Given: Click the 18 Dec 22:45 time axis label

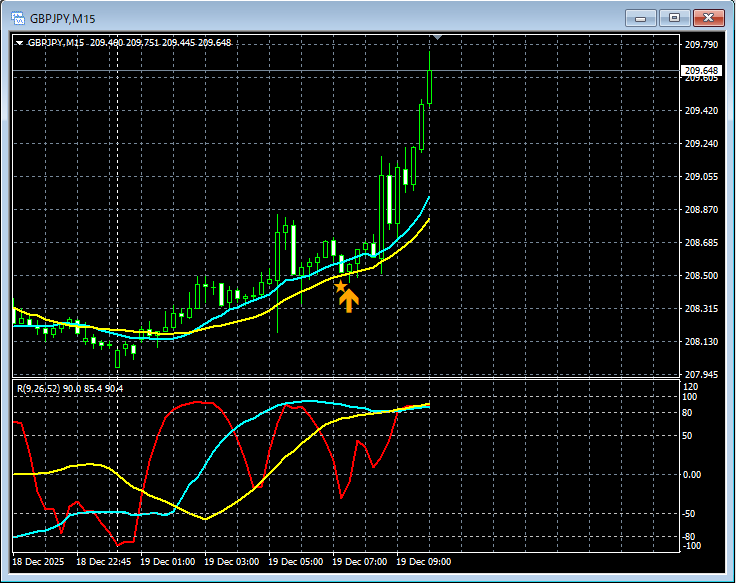Looking at the screenshot, I should click(x=106, y=562).
